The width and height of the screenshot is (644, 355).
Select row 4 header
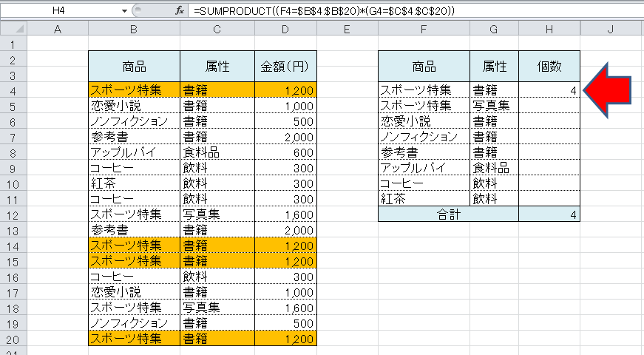pyautogui.click(x=13, y=90)
